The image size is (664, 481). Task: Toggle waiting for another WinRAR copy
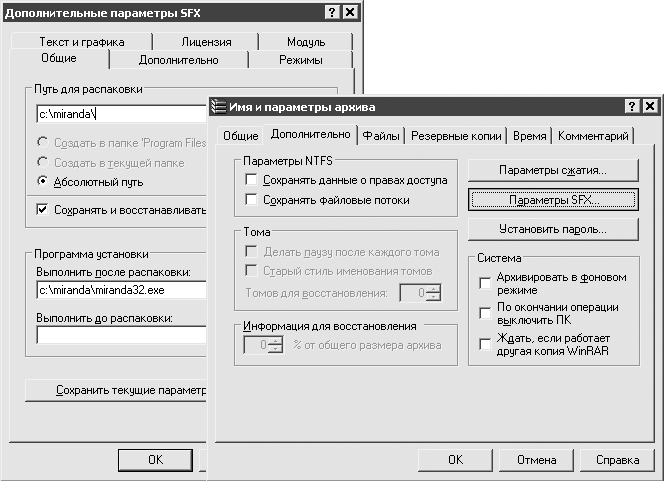pos(485,345)
